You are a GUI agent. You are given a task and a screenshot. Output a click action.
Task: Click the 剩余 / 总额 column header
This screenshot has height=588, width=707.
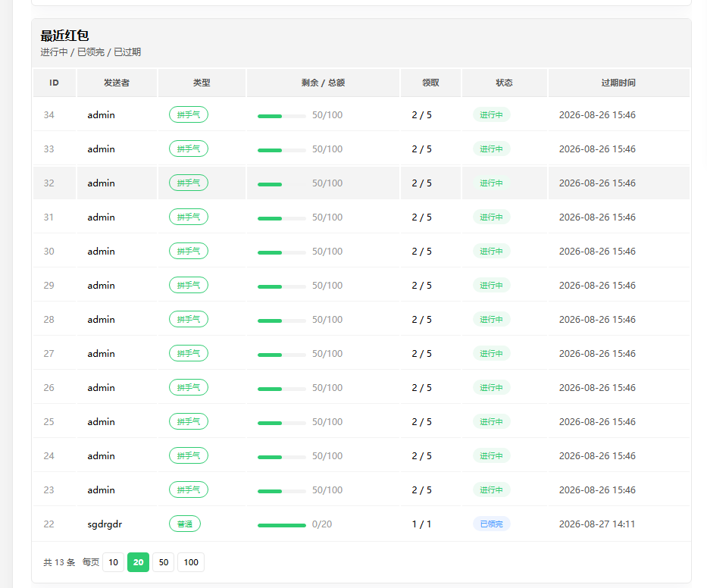pyautogui.click(x=323, y=83)
